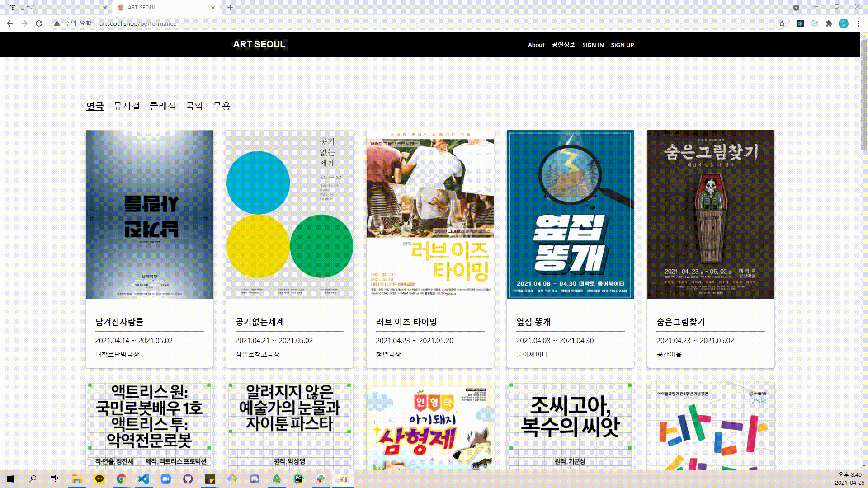Open KakaoTalk from the taskbar
The height and width of the screenshot is (488, 868).
[99, 479]
